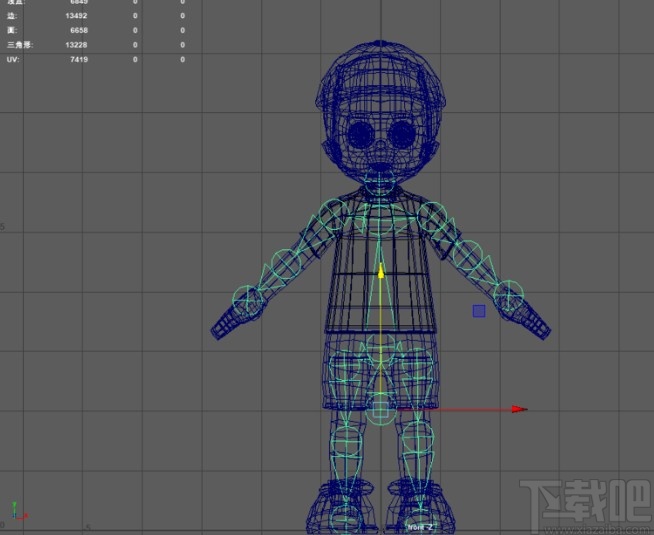Image resolution: width=654 pixels, height=535 pixels.
Task: Click the UV: label in the HUD
Action: (x=13, y=60)
